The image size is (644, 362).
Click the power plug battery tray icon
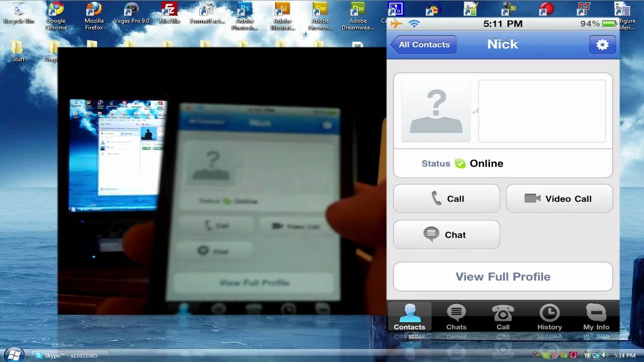tap(587, 355)
